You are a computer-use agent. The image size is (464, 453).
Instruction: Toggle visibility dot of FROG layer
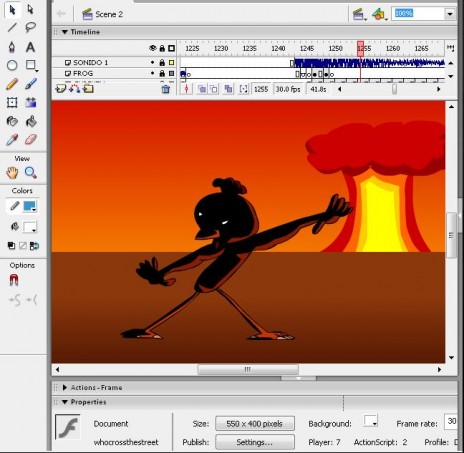pos(153,73)
